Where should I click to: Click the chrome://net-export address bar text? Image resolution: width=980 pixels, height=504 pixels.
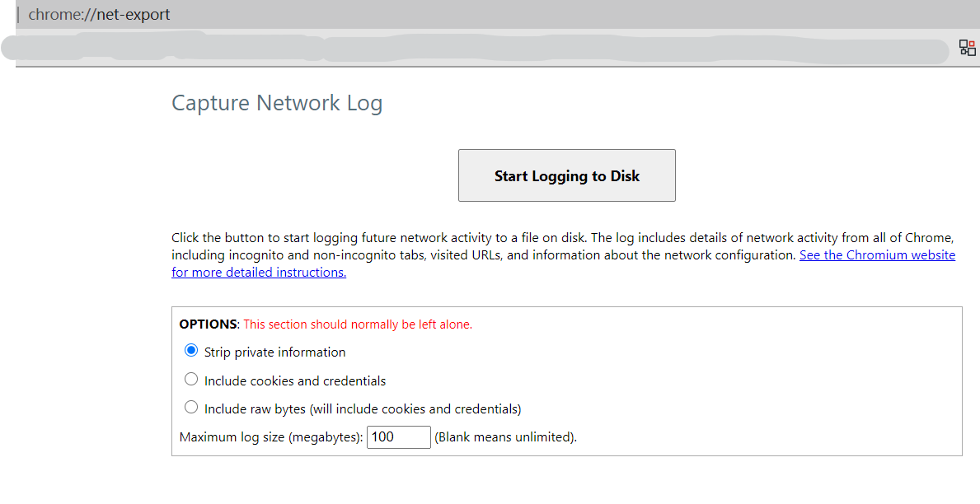99,14
